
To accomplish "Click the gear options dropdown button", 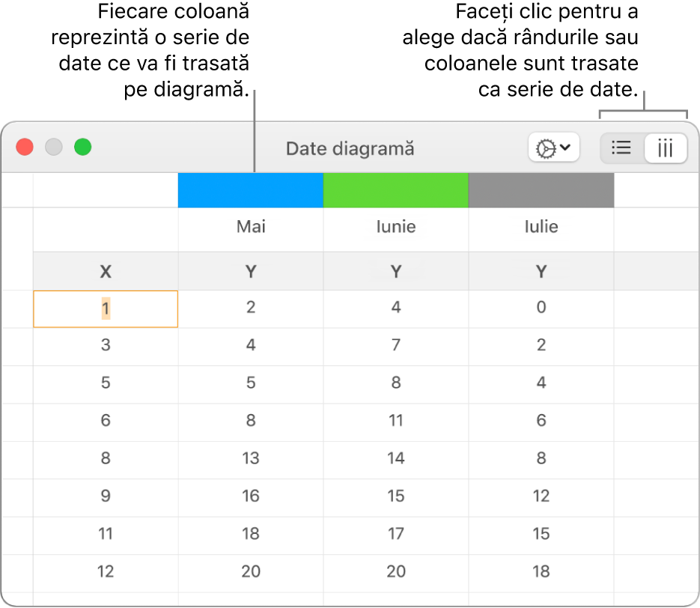I will tap(553, 148).
